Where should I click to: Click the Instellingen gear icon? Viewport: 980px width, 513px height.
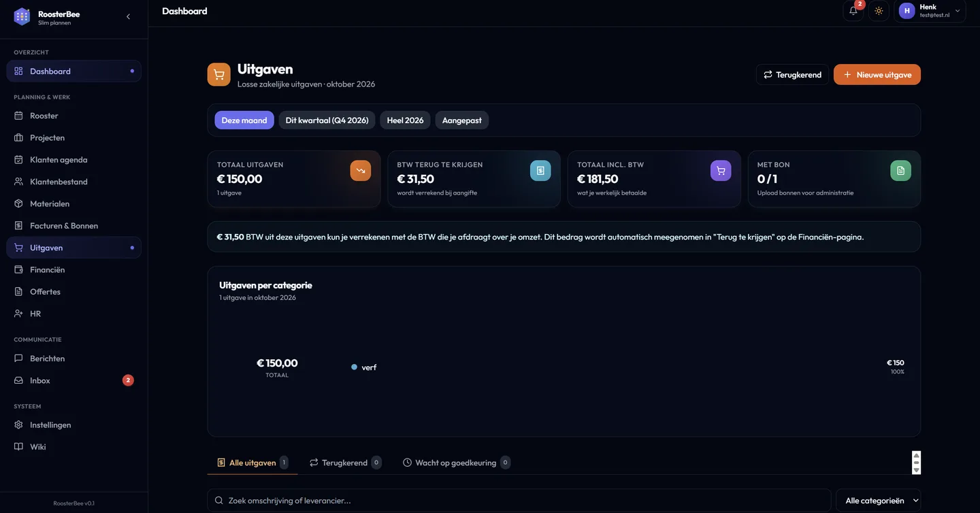click(18, 425)
